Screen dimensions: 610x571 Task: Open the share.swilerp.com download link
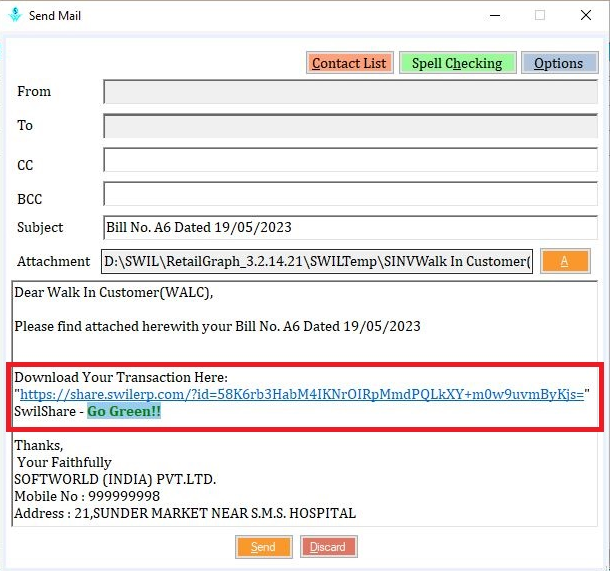pos(302,394)
